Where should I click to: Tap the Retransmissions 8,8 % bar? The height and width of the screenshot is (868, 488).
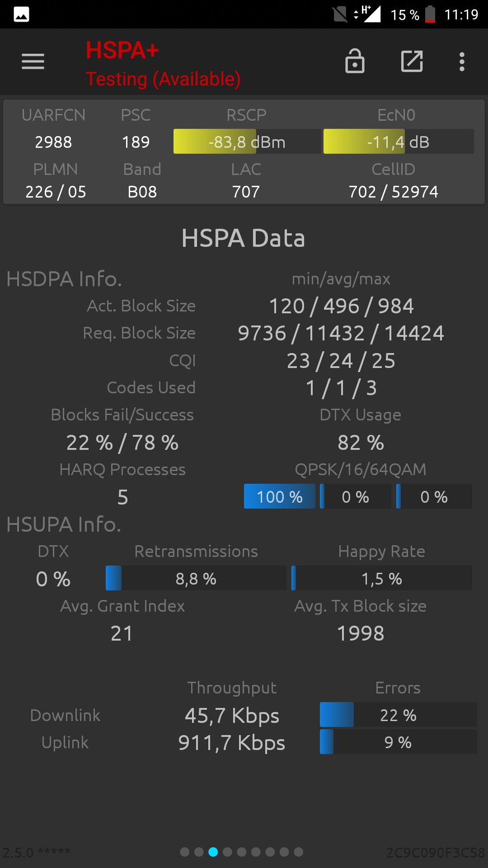click(x=196, y=578)
